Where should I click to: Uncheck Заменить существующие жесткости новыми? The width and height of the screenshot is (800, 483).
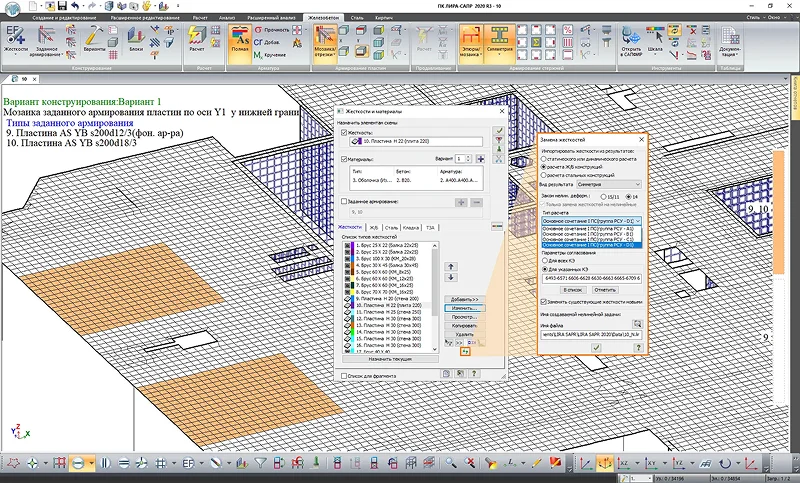coord(544,302)
